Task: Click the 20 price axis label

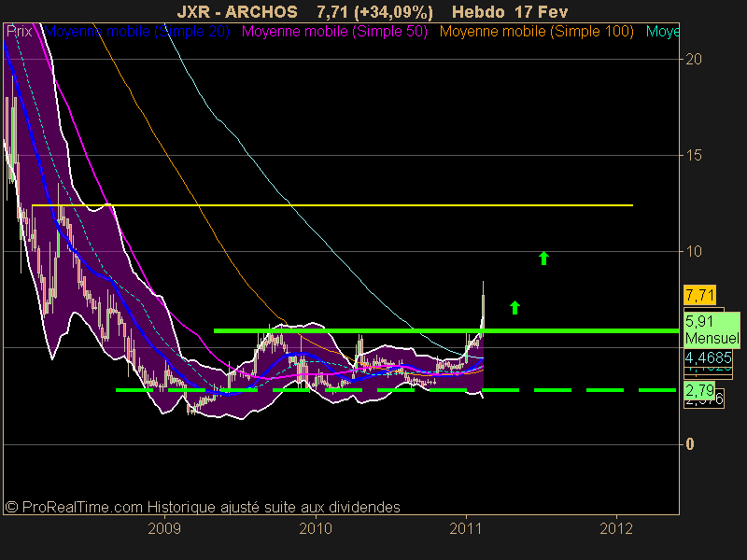Action: 694,59
